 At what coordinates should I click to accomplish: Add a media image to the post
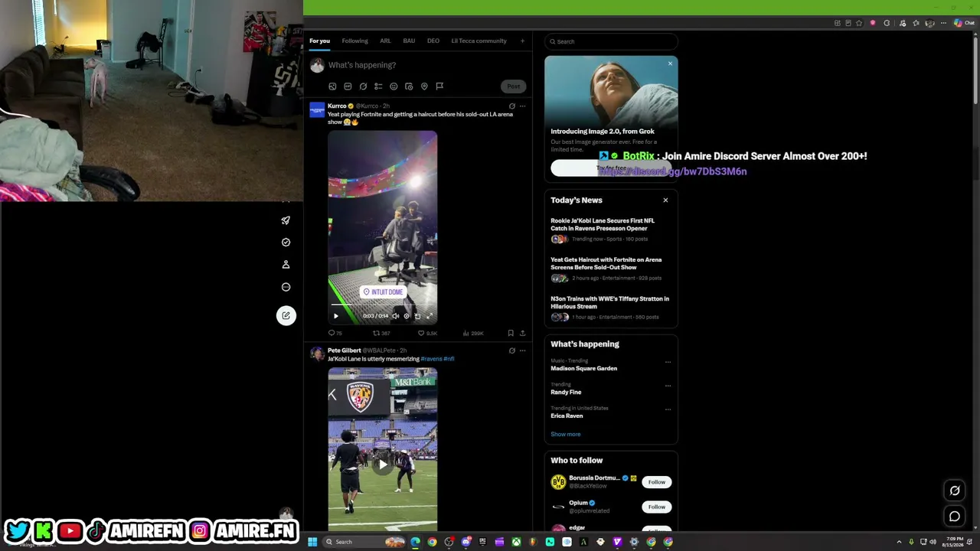[332, 86]
